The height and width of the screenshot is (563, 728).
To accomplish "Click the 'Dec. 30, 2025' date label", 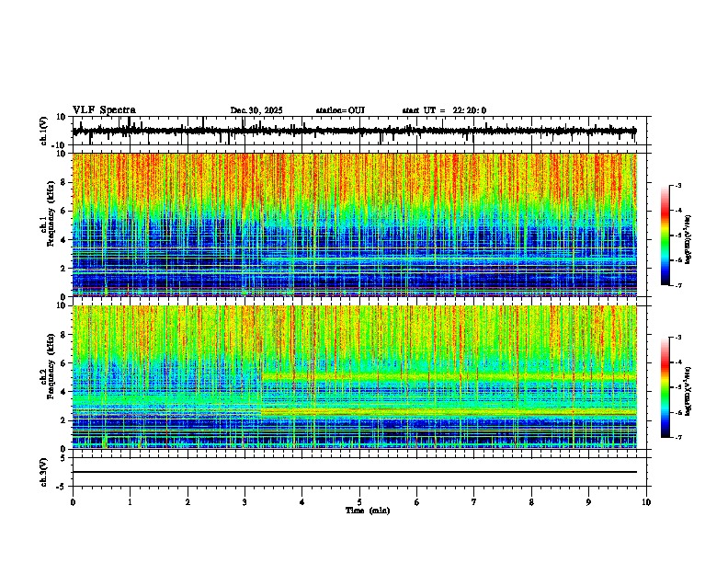I will 256,110.
